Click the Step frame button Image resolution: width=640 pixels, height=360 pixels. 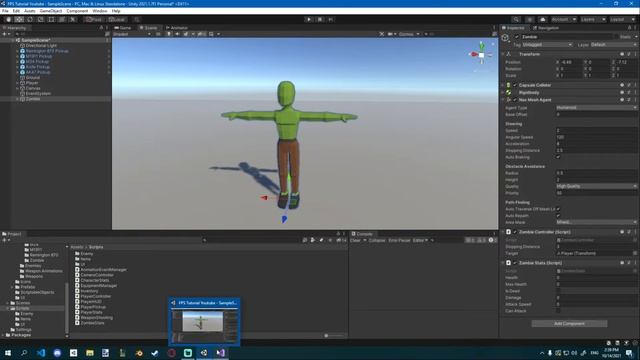[331, 19]
